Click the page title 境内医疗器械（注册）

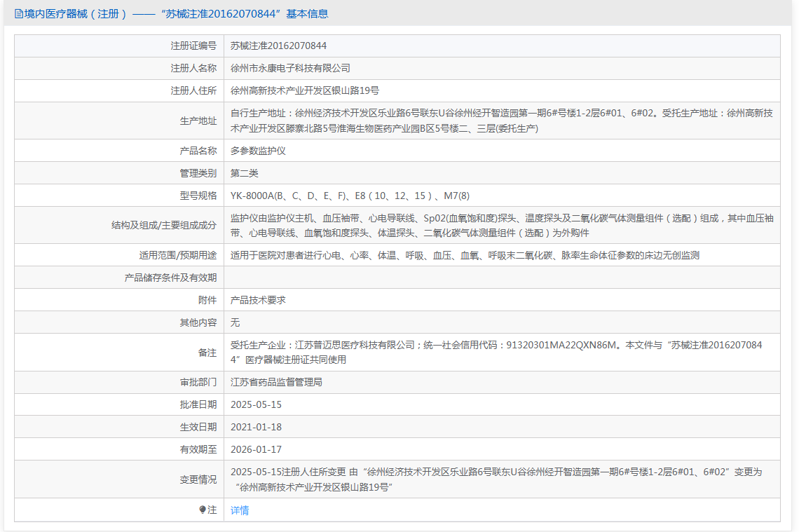pos(76,14)
